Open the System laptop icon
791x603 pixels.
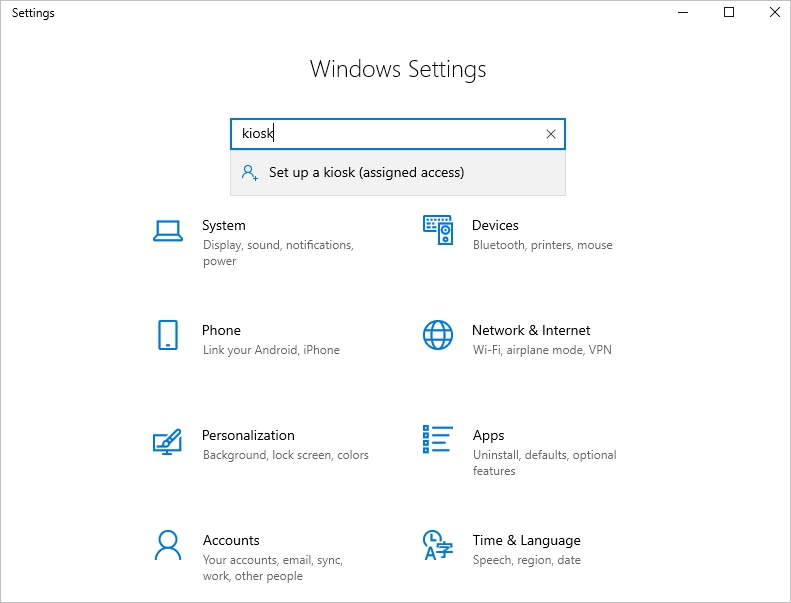pyautogui.click(x=168, y=231)
